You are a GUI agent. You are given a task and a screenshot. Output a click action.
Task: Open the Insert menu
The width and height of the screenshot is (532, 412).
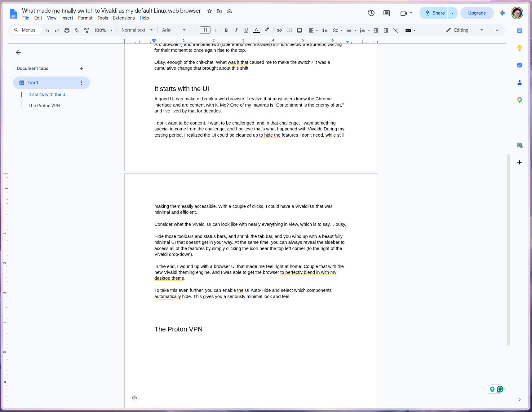coord(67,18)
